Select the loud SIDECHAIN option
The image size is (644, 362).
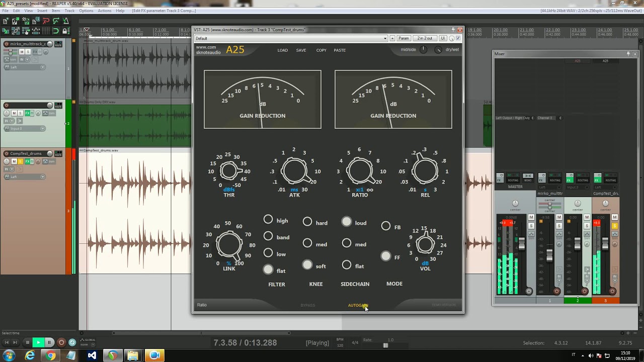(347, 222)
